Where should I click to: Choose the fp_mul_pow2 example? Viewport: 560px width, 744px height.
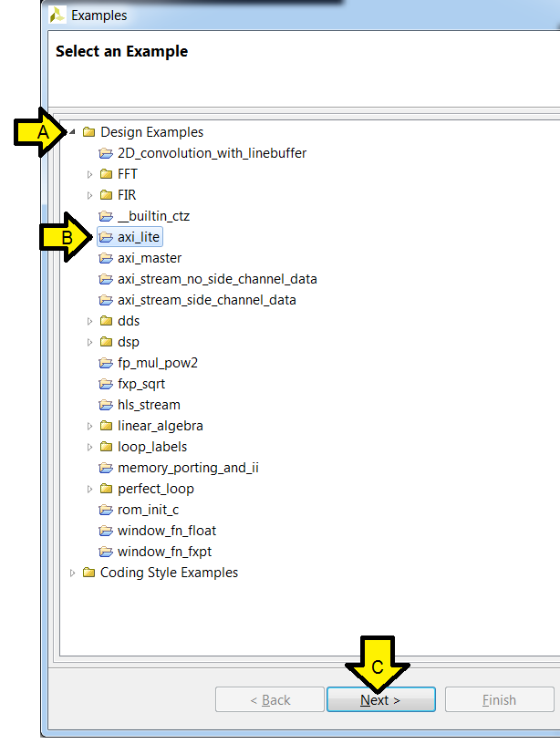coord(157,363)
